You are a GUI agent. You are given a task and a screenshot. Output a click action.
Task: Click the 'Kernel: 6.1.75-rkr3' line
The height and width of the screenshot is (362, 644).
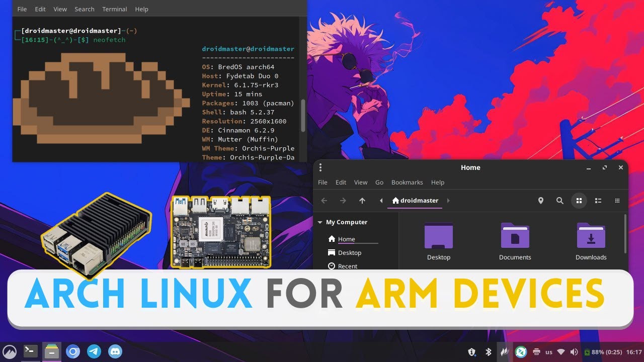click(x=240, y=85)
